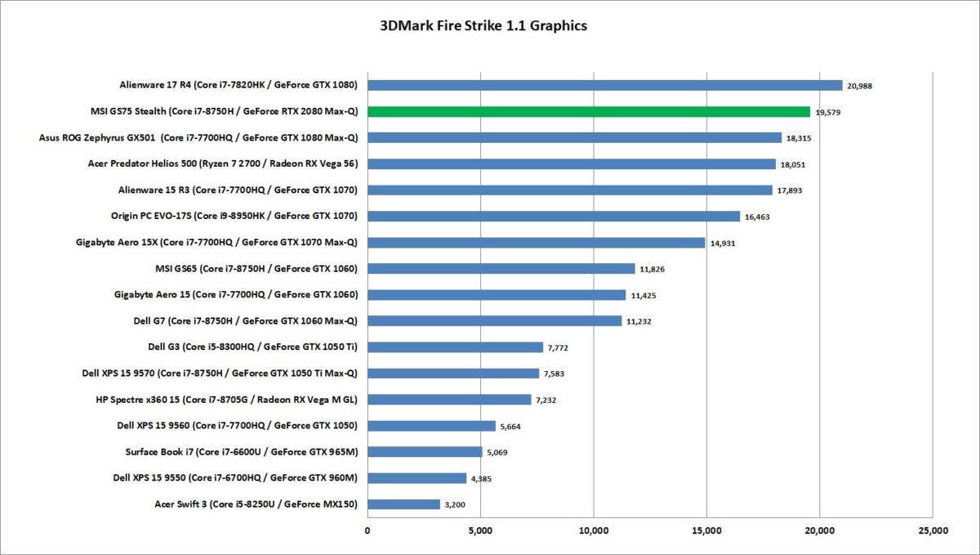Click the Dell G7 bar
The image size is (980, 555).
pyautogui.click(x=494, y=320)
